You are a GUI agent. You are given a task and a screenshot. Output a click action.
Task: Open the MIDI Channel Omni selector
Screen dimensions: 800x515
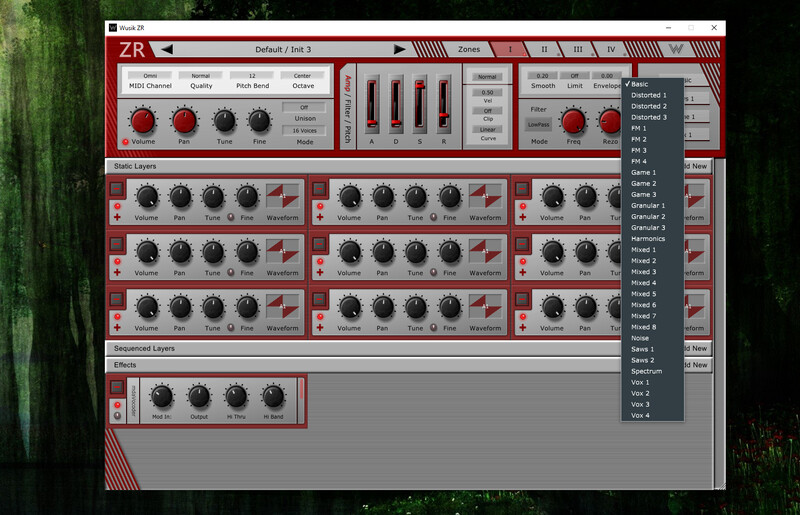150,76
